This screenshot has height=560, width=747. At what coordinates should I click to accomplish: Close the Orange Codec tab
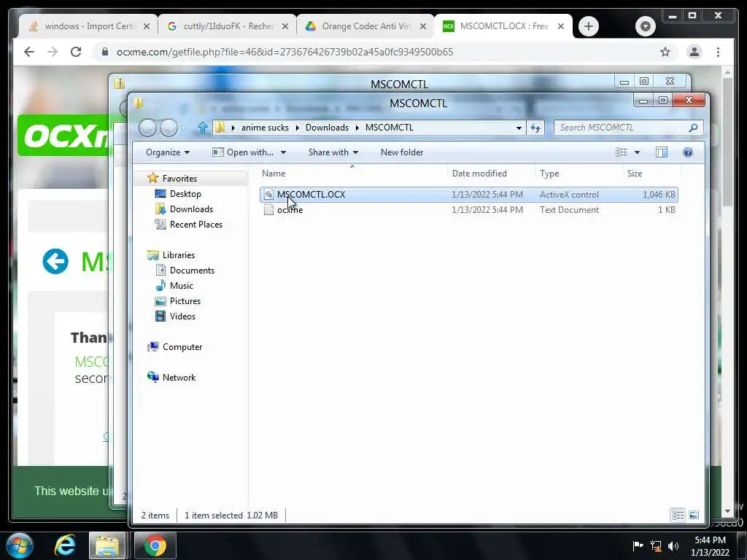pos(422,26)
